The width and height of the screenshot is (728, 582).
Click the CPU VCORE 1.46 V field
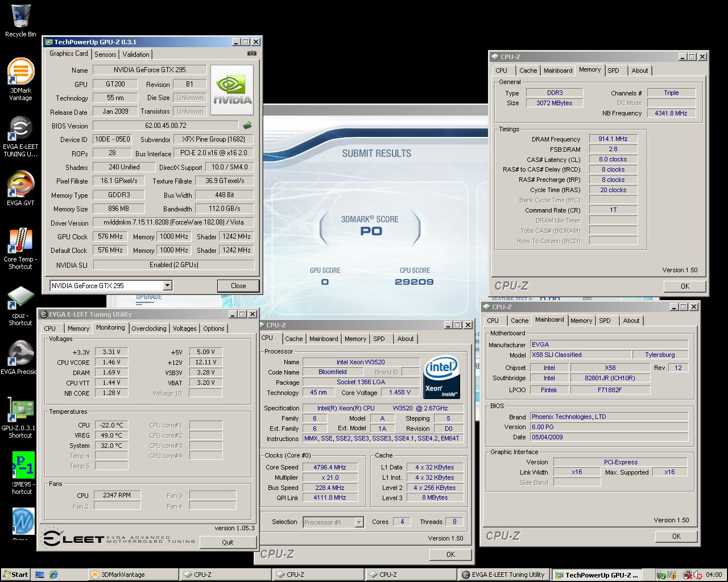point(111,362)
